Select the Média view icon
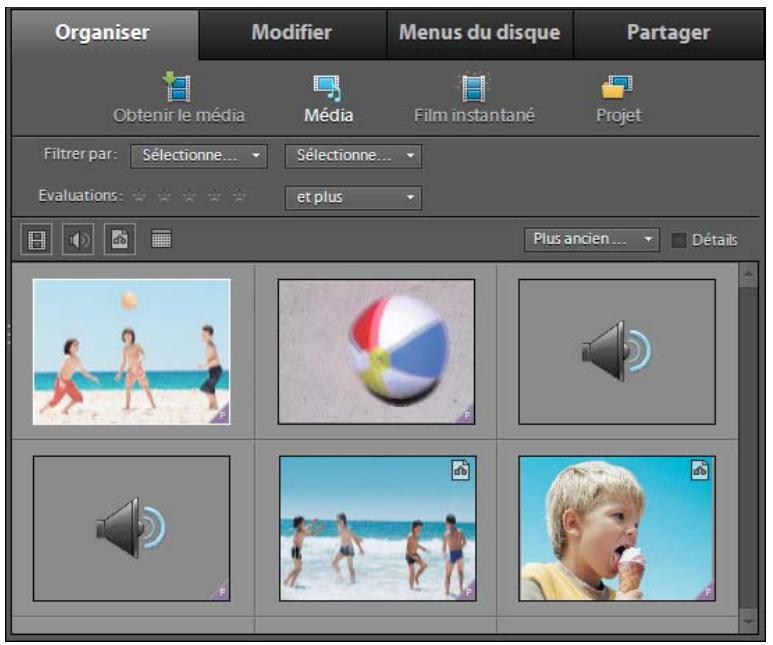The height and width of the screenshot is (645, 773). [327, 88]
